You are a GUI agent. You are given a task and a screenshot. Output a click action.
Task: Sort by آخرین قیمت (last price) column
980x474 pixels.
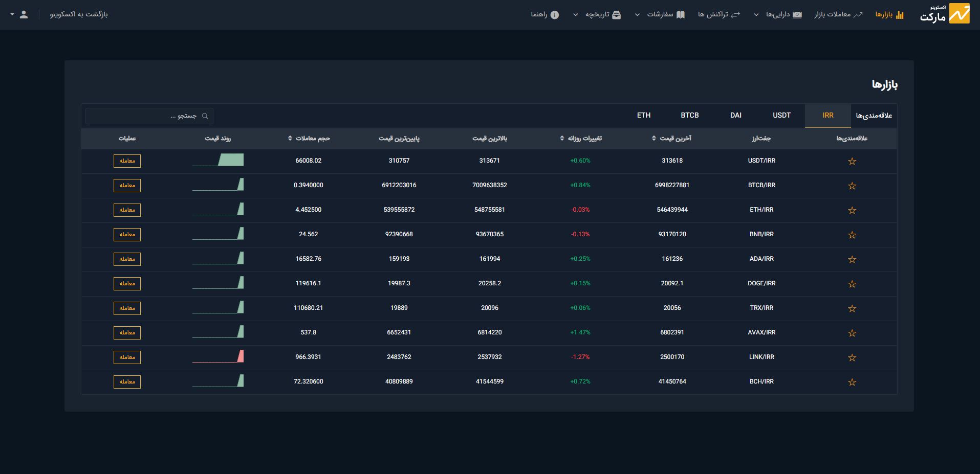(671, 139)
